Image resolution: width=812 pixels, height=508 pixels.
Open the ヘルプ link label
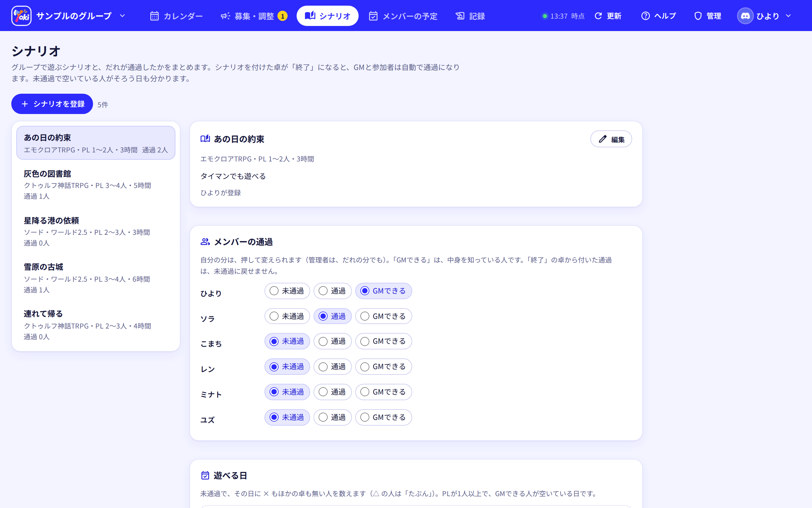[x=665, y=16]
